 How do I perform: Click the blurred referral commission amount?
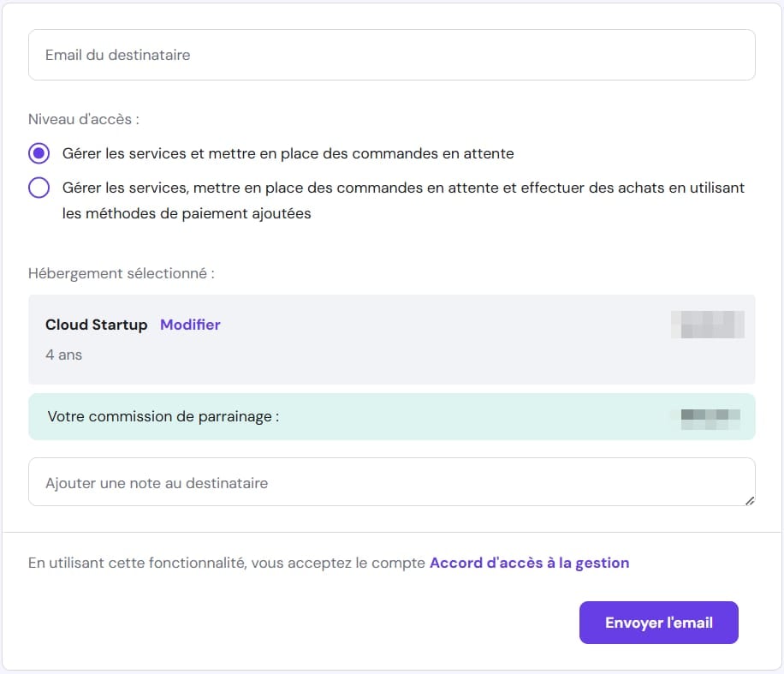click(704, 417)
